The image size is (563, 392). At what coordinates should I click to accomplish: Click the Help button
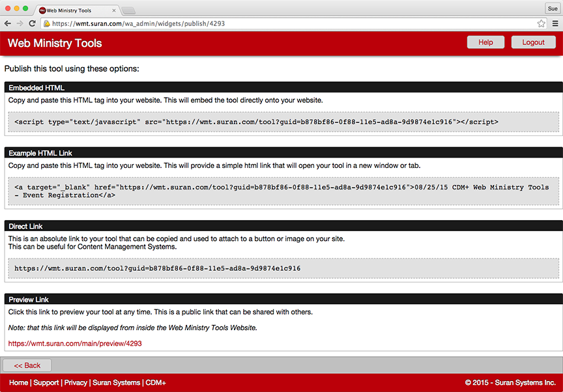(x=485, y=42)
